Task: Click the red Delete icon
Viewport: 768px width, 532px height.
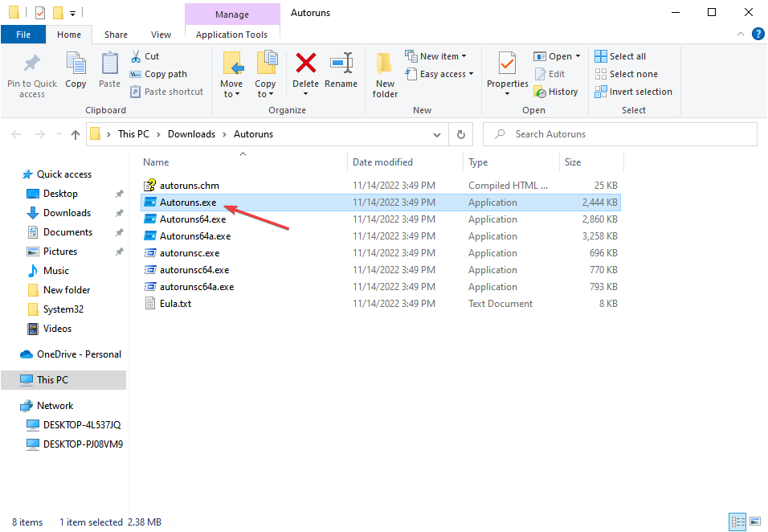Action: pos(305,63)
